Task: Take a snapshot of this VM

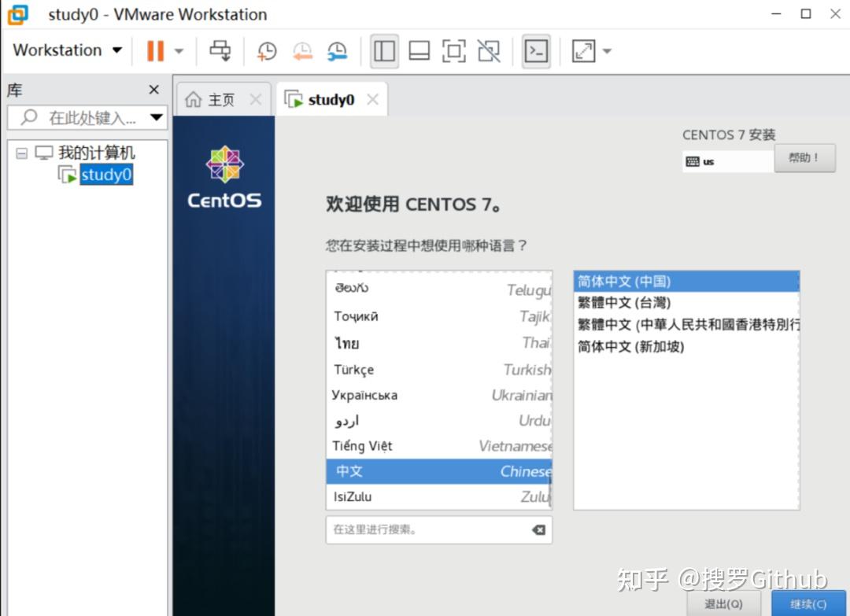Action: 267,51
